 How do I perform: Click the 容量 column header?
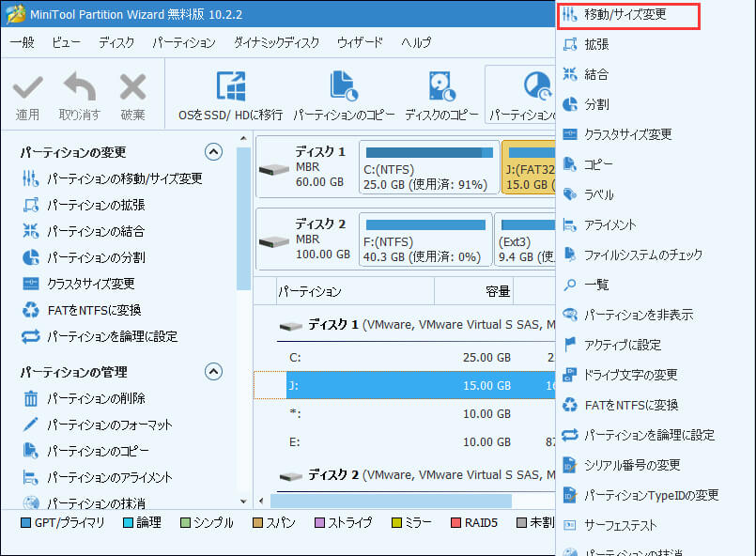point(498,292)
